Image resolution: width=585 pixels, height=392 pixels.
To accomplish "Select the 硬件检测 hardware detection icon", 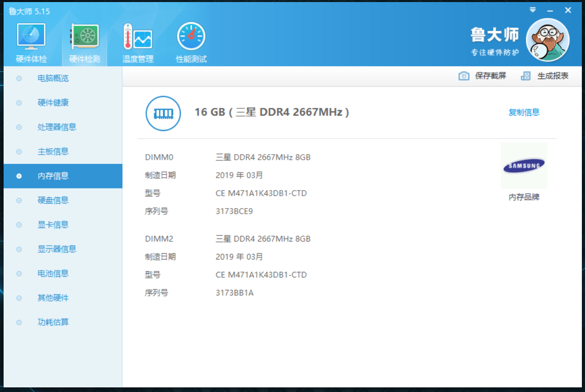I will pyautogui.click(x=85, y=36).
